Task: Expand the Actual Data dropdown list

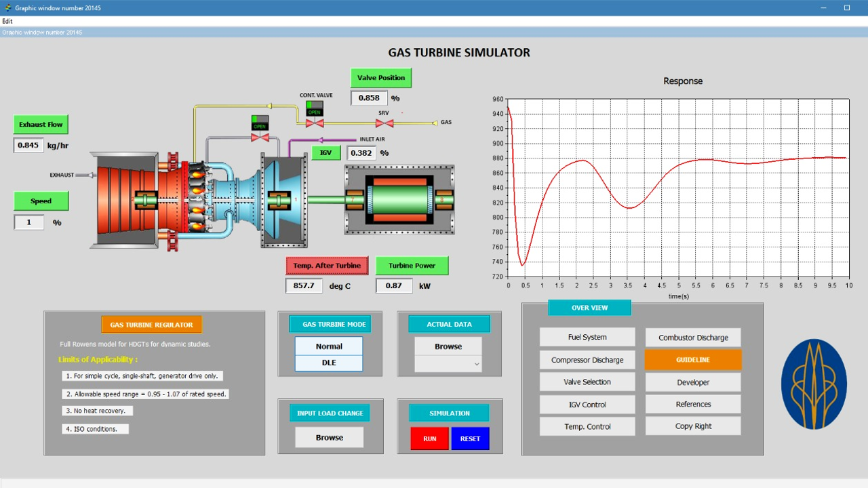Action: [x=448, y=364]
